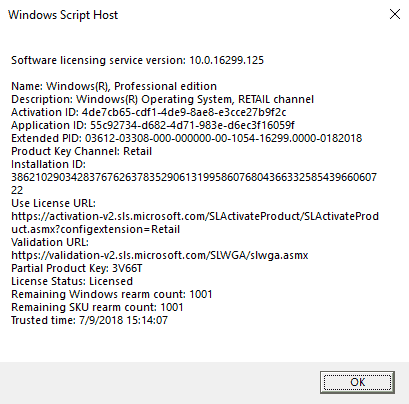Click Remaining SKU rearm count line
Screen dimensions: 409x404
click(x=97, y=307)
